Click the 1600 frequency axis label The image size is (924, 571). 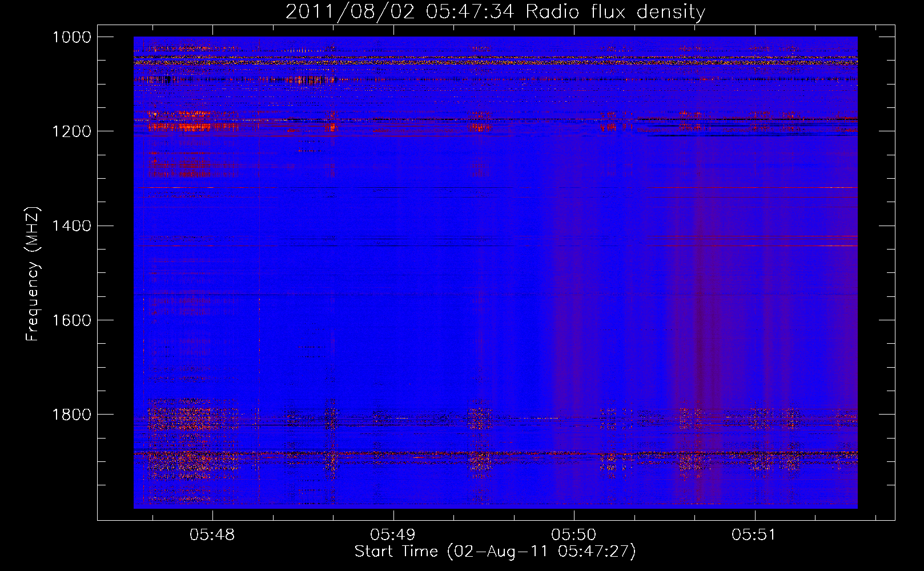pos(71,320)
